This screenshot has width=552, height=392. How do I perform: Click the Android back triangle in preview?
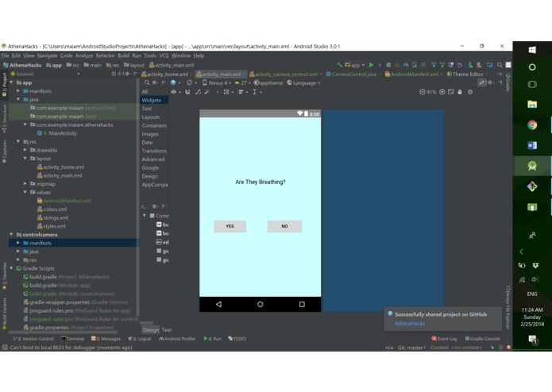point(218,304)
